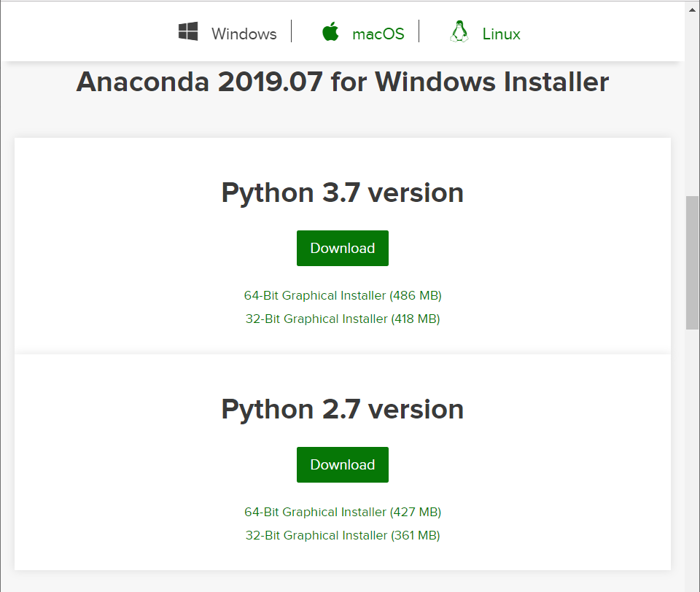
Task: Click the Apple macOS logo icon
Action: pyautogui.click(x=330, y=31)
